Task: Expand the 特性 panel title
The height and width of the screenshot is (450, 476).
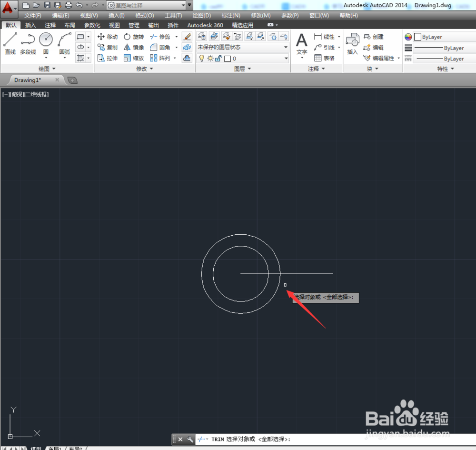Action: pos(446,69)
